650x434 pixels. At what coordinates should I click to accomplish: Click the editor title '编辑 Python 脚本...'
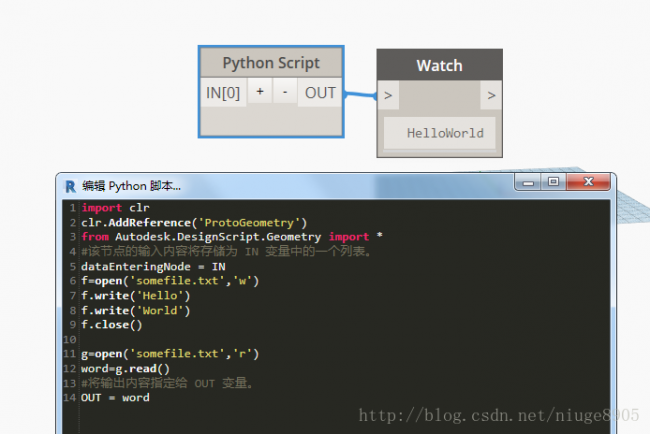[x=132, y=185]
